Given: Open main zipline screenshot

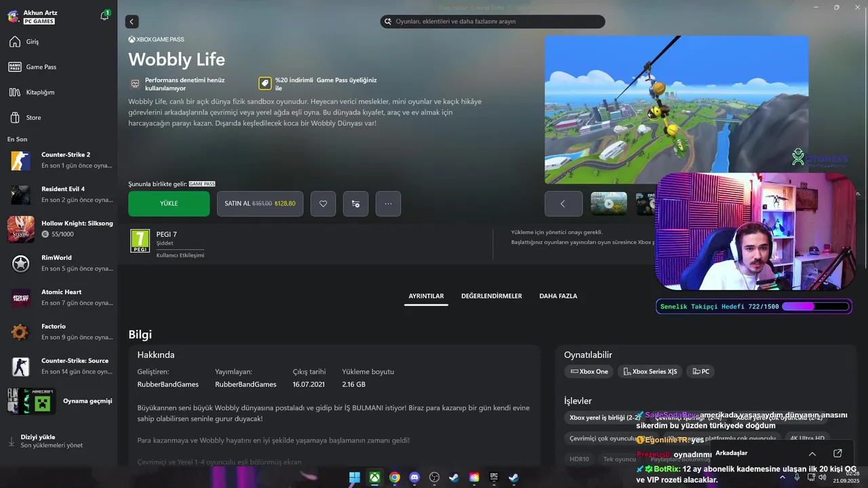Looking at the screenshot, I should (x=676, y=110).
